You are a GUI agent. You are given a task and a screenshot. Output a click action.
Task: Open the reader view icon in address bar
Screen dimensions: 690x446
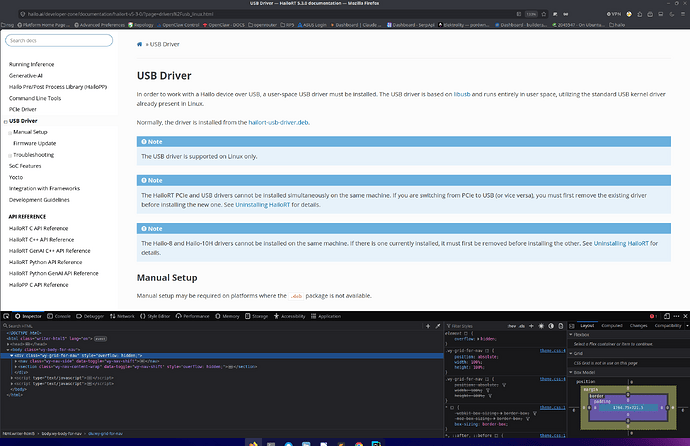[519, 14]
